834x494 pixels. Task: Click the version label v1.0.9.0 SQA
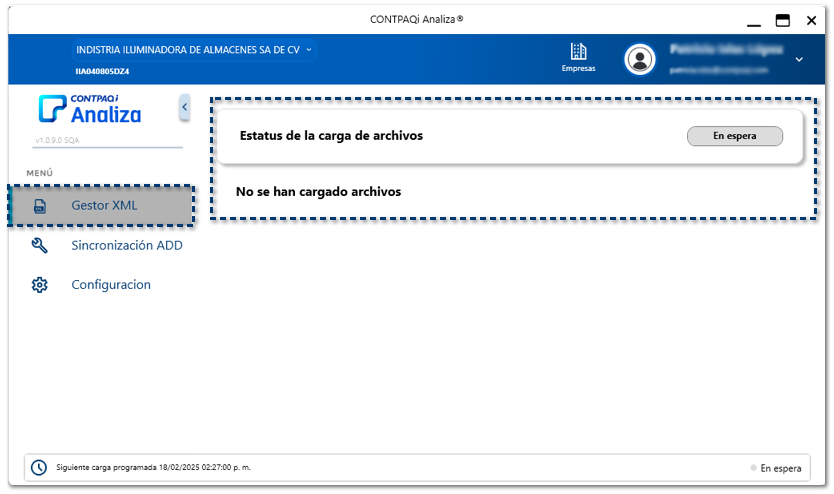pos(57,140)
